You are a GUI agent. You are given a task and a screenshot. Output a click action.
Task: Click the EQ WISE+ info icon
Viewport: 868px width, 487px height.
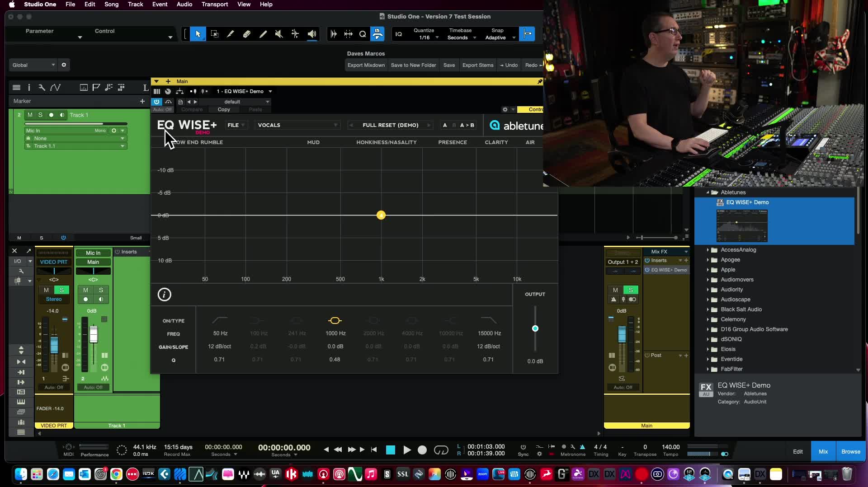pyautogui.click(x=164, y=295)
